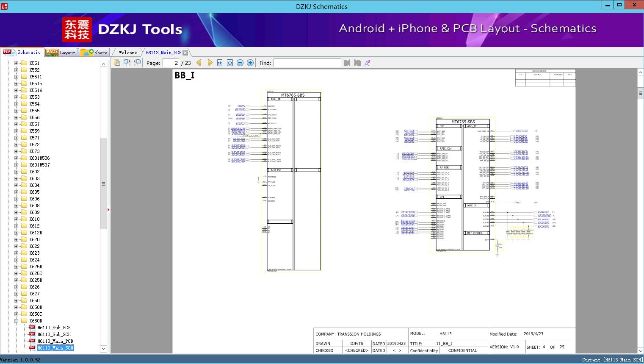The height and width of the screenshot is (364, 644).
Task: Go to the previous page arrow
Action: [199, 63]
